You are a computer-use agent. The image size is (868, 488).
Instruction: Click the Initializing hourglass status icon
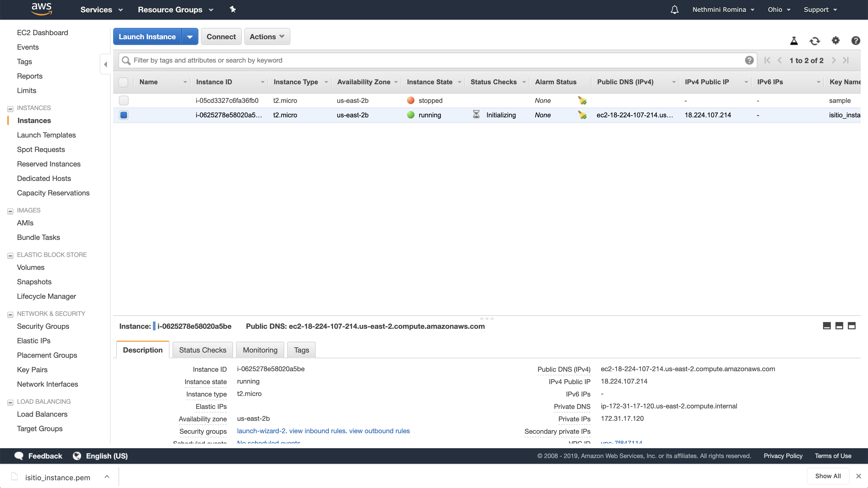pyautogui.click(x=476, y=114)
